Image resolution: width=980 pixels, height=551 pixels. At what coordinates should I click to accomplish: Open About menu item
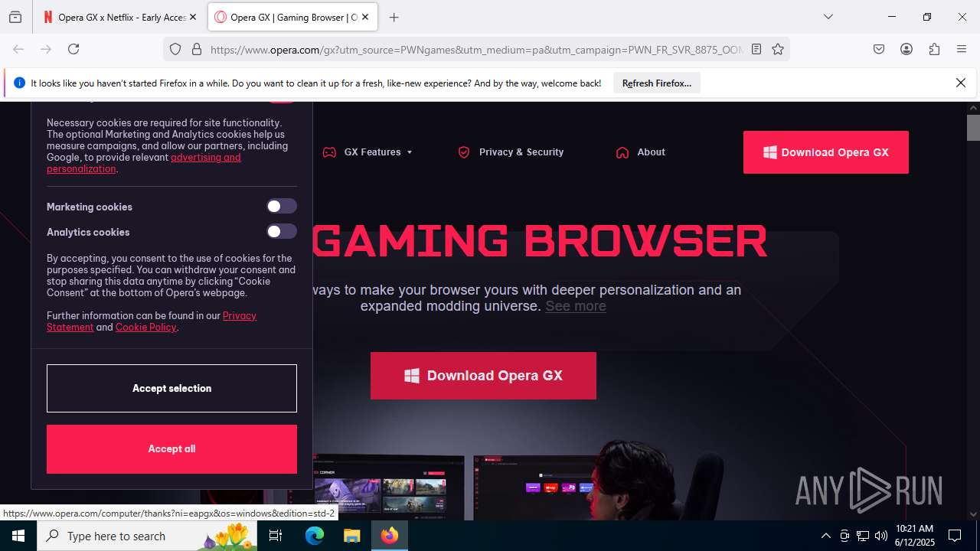click(x=651, y=152)
